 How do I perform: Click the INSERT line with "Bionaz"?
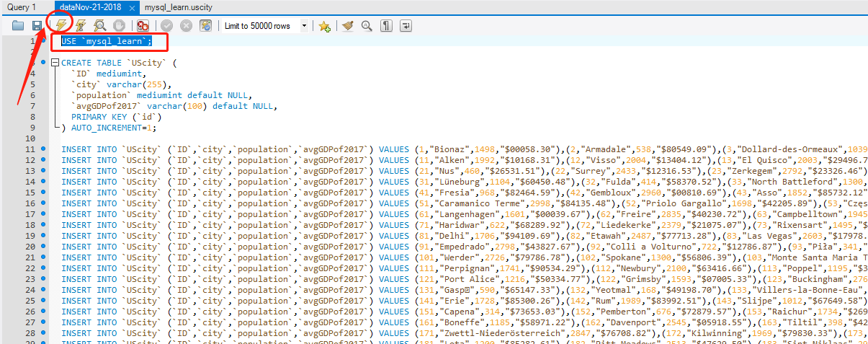464,149
